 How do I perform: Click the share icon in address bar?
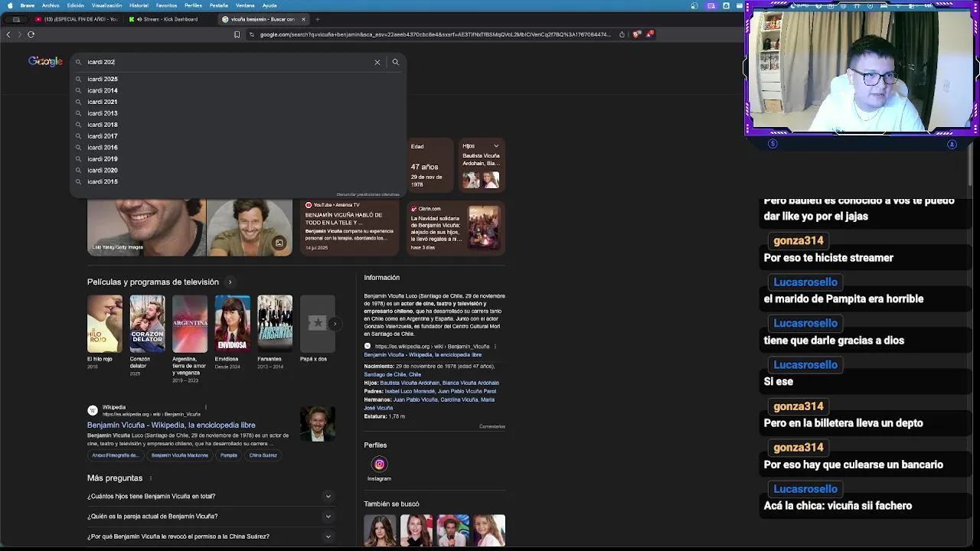tap(622, 34)
